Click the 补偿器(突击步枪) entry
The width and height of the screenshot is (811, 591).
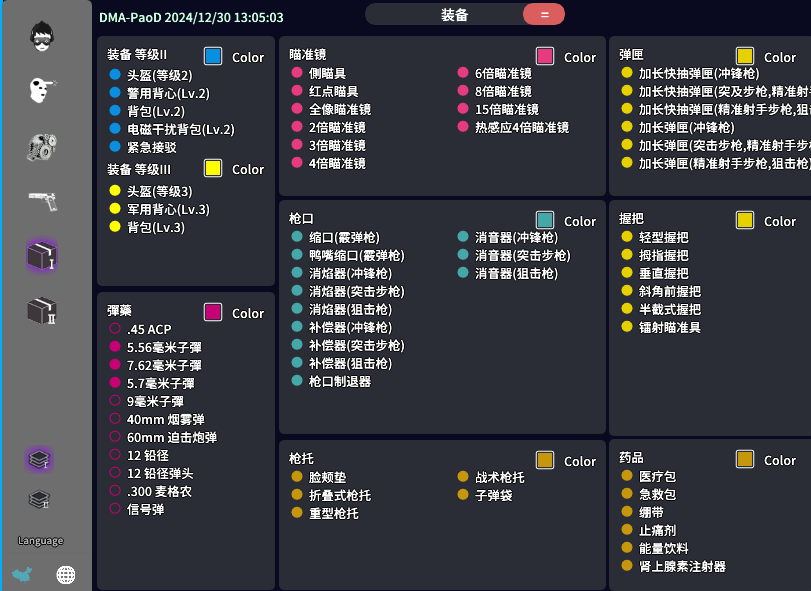point(356,345)
